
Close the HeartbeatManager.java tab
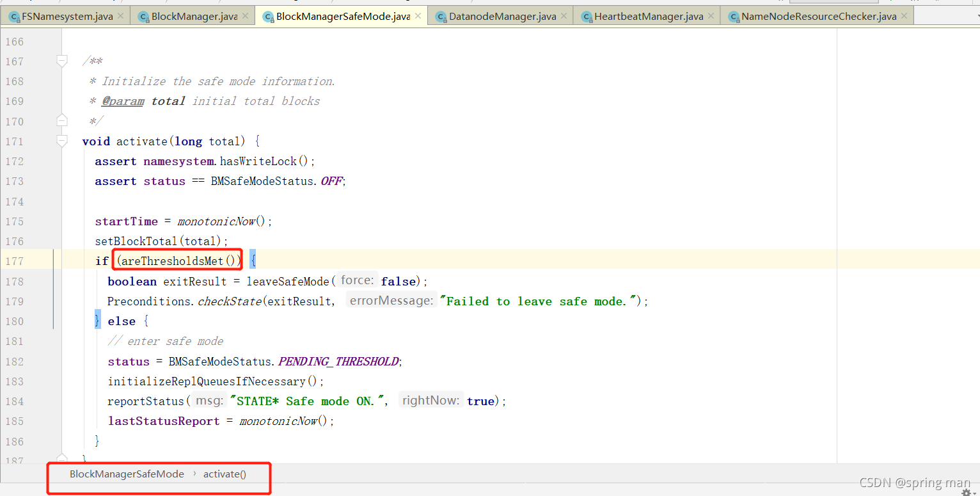(x=711, y=17)
